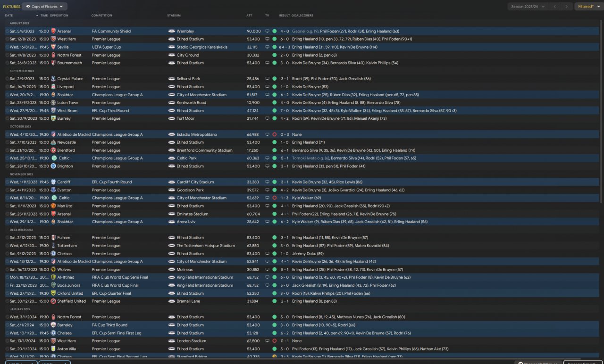Screen dimensions: 604x364
Task: Sort fixtures by the Opposition column header
Action: [59, 16]
